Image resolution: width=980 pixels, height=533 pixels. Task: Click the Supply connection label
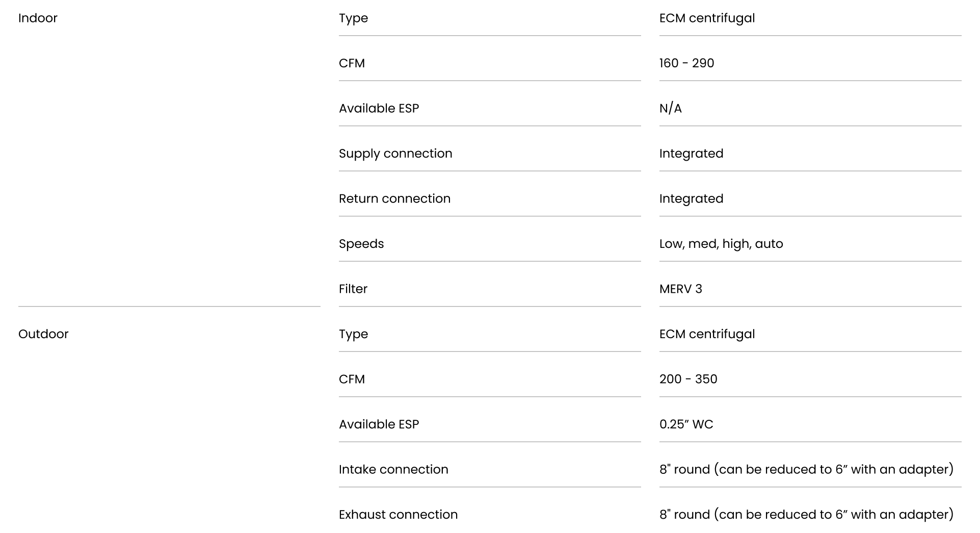[395, 154]
